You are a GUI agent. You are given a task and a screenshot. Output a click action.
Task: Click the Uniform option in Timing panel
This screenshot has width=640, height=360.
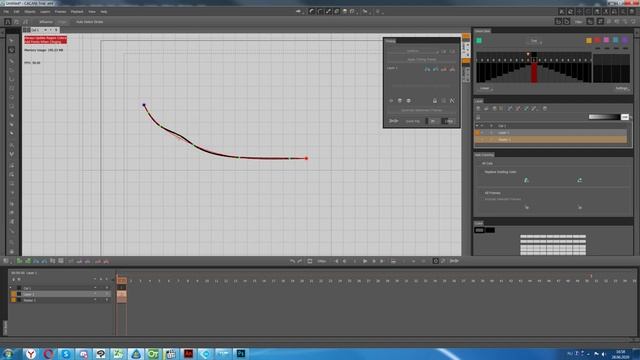coord(413,51)
